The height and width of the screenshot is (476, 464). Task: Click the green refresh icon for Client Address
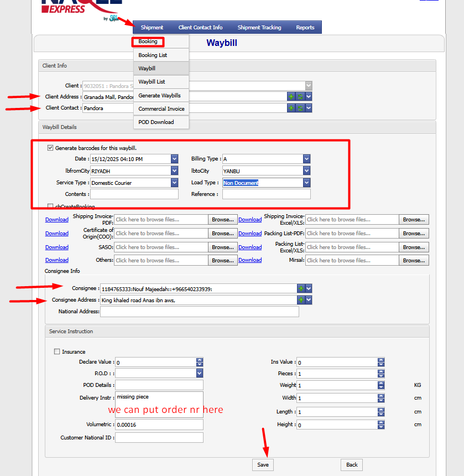click(300, 97)
